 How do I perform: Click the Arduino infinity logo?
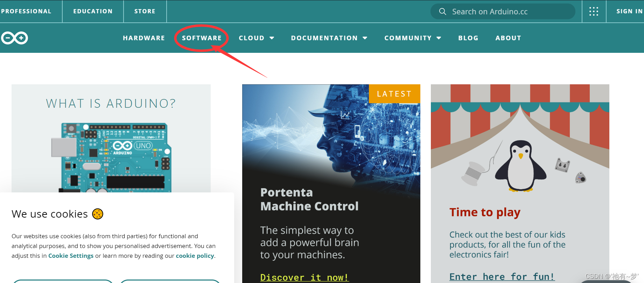pyautogui.click(x=14, y=38)
